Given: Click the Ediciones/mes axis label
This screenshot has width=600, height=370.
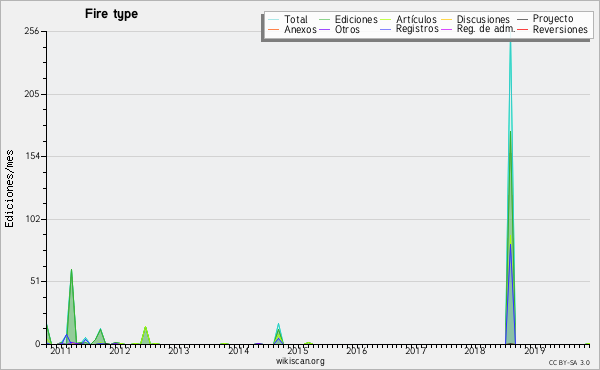Looking at the screenshot, I should tap(9, 189).
